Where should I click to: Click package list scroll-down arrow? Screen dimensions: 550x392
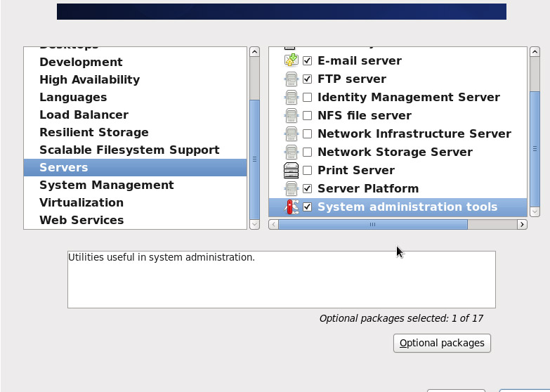(535, 211)
